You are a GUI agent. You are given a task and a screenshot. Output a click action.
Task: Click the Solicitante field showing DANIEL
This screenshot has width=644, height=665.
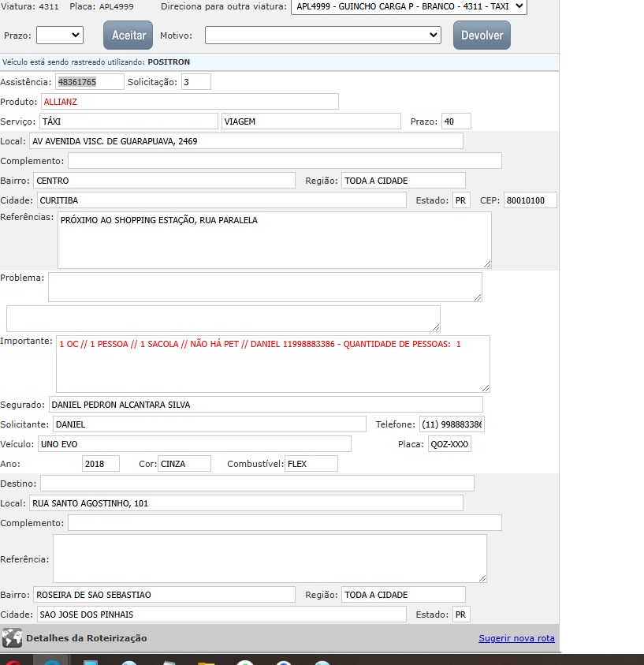tap(210, 424)
